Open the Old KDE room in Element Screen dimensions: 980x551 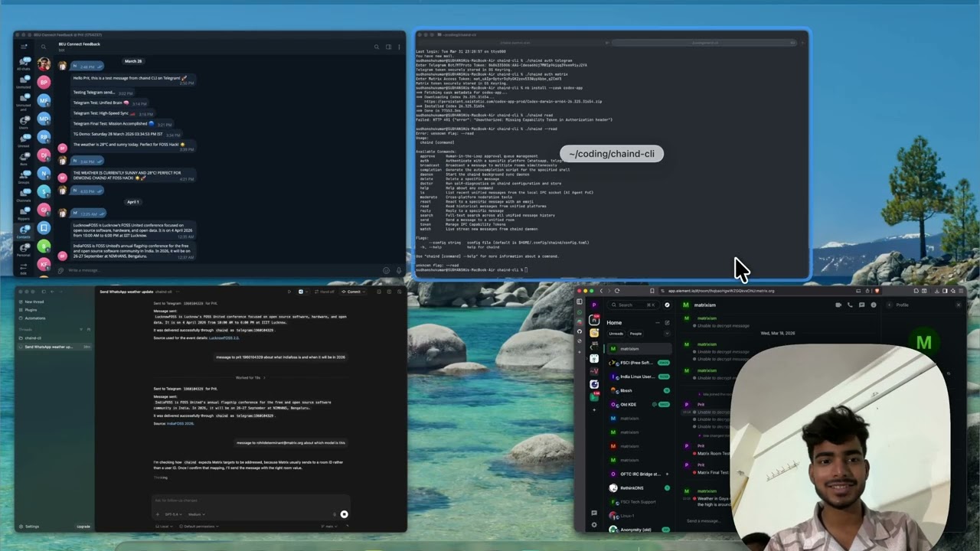[x=639, y=404]
